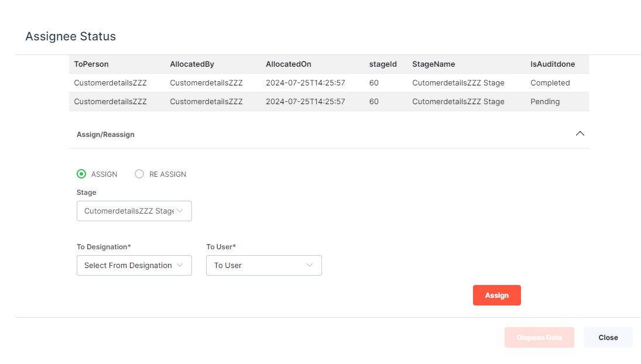Click the IsAuditdone column header
This screenshot has width=641, height=364.
pos(553,64)
